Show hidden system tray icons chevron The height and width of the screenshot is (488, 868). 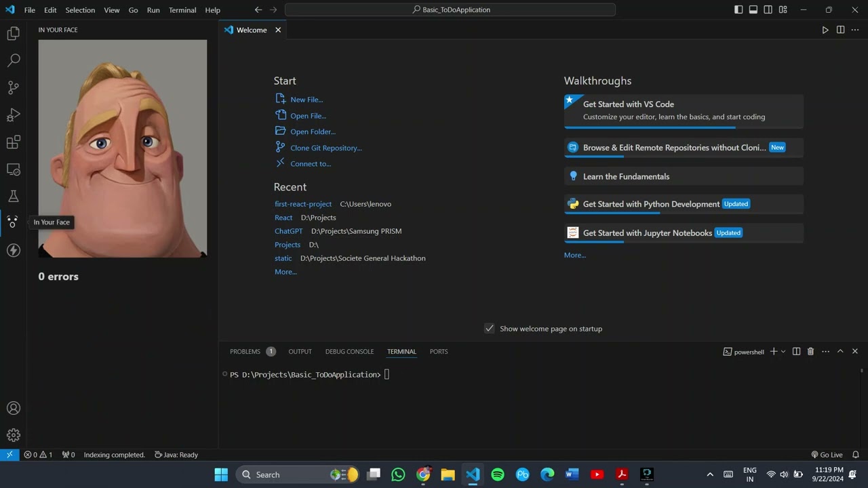[710, 474]
